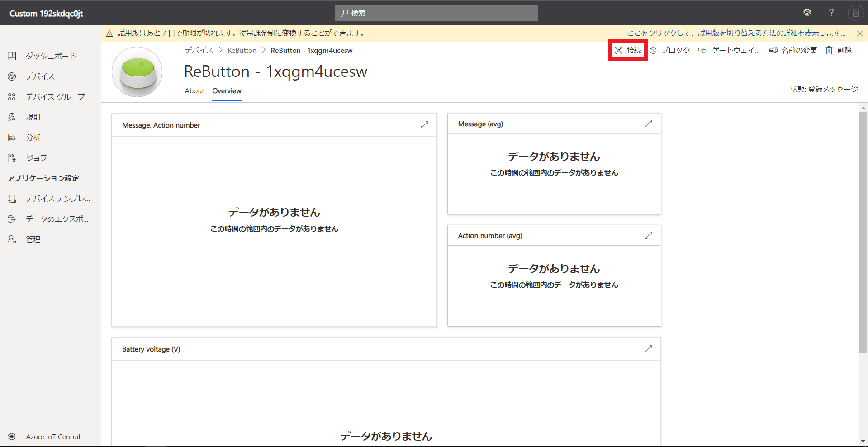Viewport: 868px width, 447px height.
Task: Click the ReButton - 1xqgm4ucesw breadcrumb text
Action: pyautogui.click(x=312, y=50)
